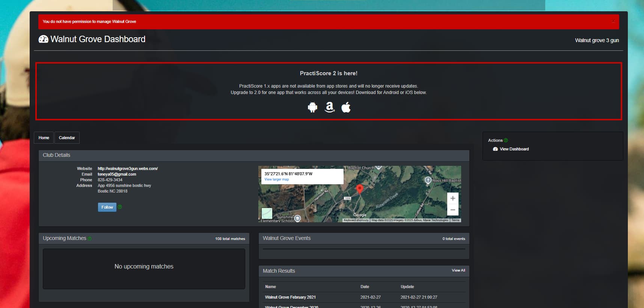
Task: Open the walnutgrove3gun website link
Action: click(x=128, y=168)
